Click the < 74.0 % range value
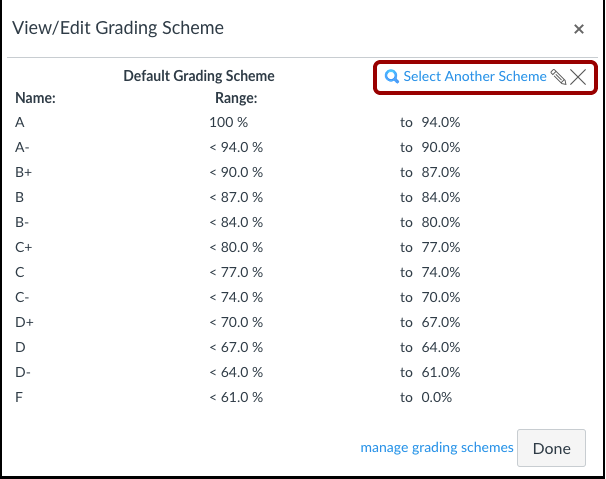606x479 pixels. pyautogui.click(x=236, y=297)
